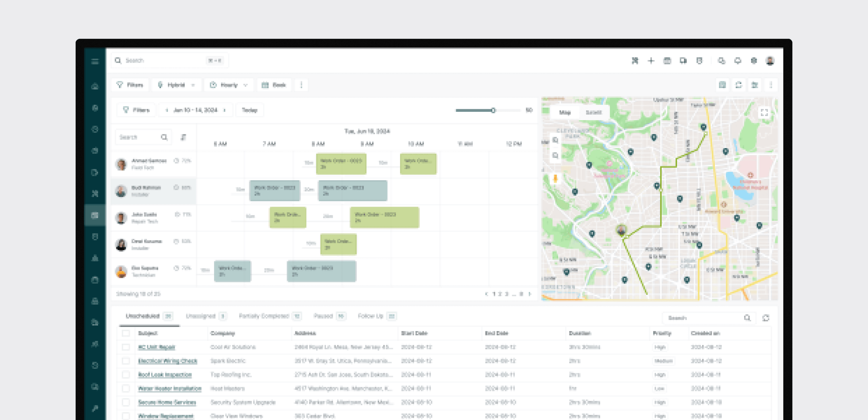Click the global Search field at top

[170, 61]
